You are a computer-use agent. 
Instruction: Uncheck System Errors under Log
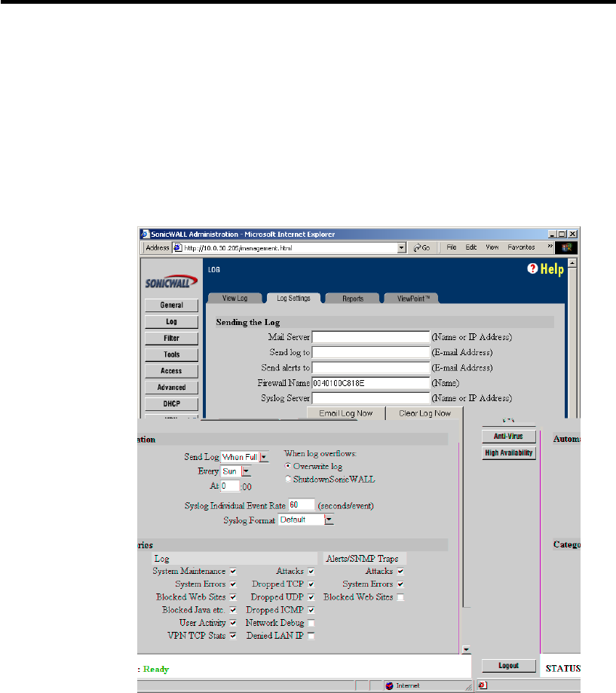coord(233,584)
